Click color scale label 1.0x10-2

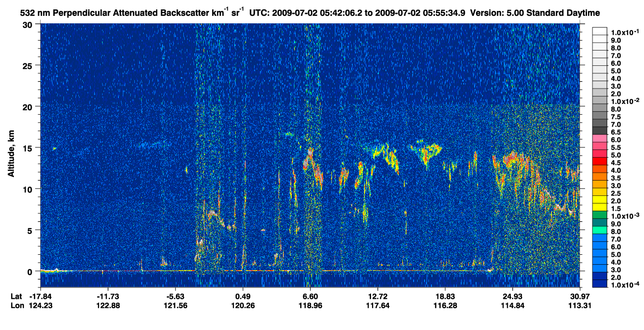[x=625, y=101]
